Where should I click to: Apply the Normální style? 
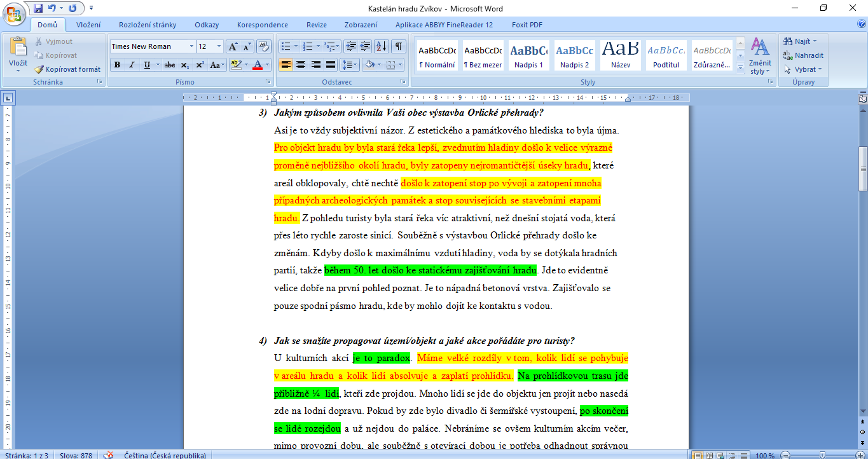(x=437, y=56)
